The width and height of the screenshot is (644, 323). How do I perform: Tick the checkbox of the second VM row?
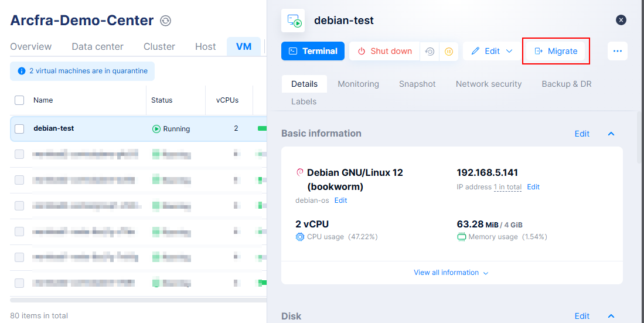(x=19, y=154)
